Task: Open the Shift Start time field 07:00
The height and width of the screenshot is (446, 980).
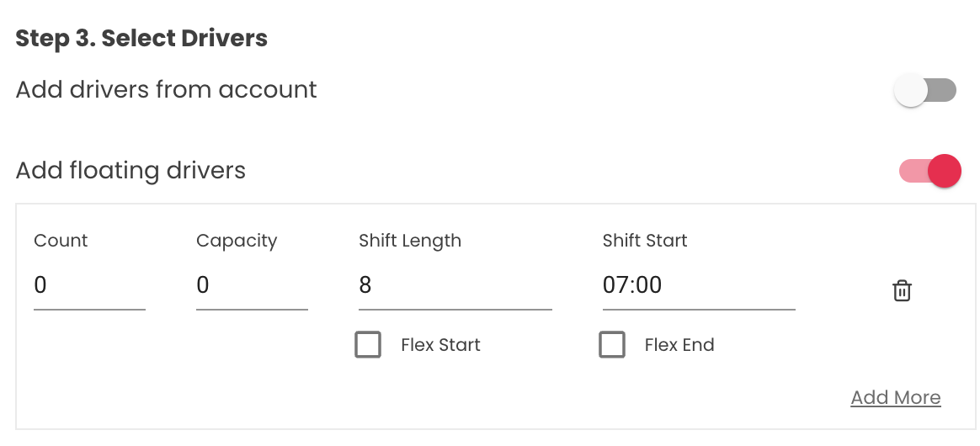Action: coord(698,286)
